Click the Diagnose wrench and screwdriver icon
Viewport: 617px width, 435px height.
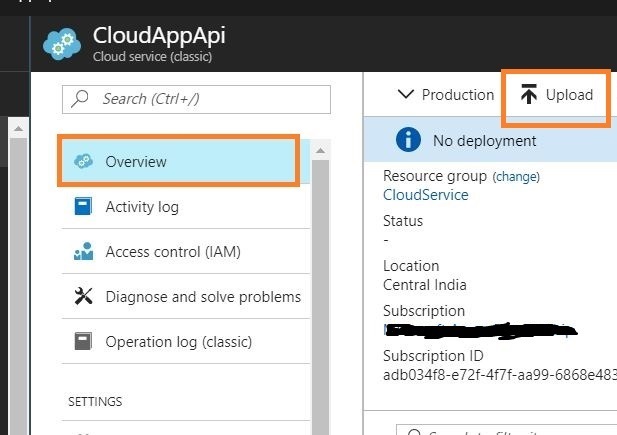pyautogui.click(x=84, y=297)
